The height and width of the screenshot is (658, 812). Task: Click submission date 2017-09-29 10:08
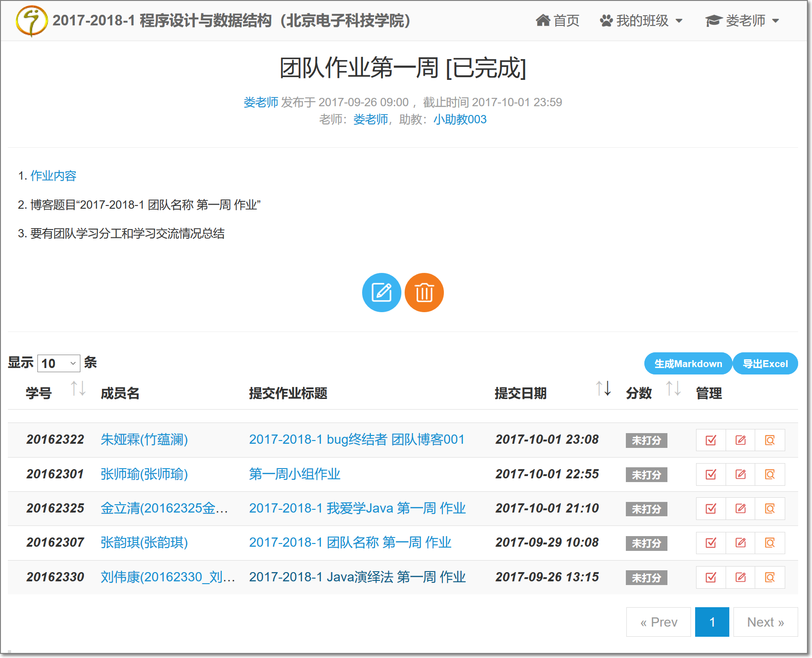click(x=547, y=543)
